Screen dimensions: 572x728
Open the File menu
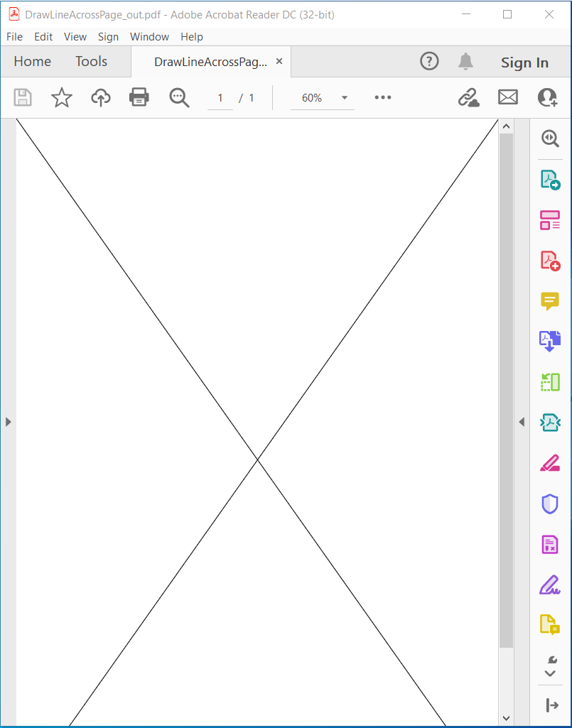(x=14, y=36)
